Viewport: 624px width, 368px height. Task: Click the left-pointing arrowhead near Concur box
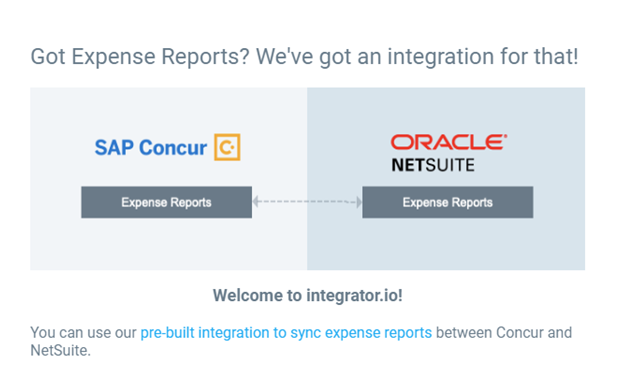tap(257, 202)
